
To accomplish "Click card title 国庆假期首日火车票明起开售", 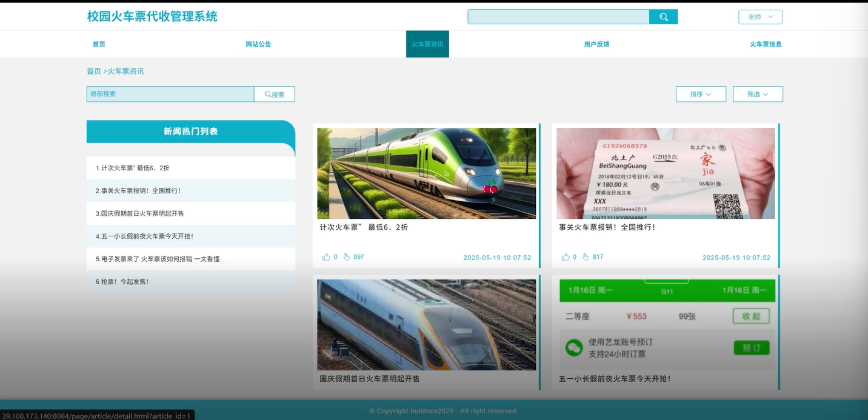I will 370,379.
